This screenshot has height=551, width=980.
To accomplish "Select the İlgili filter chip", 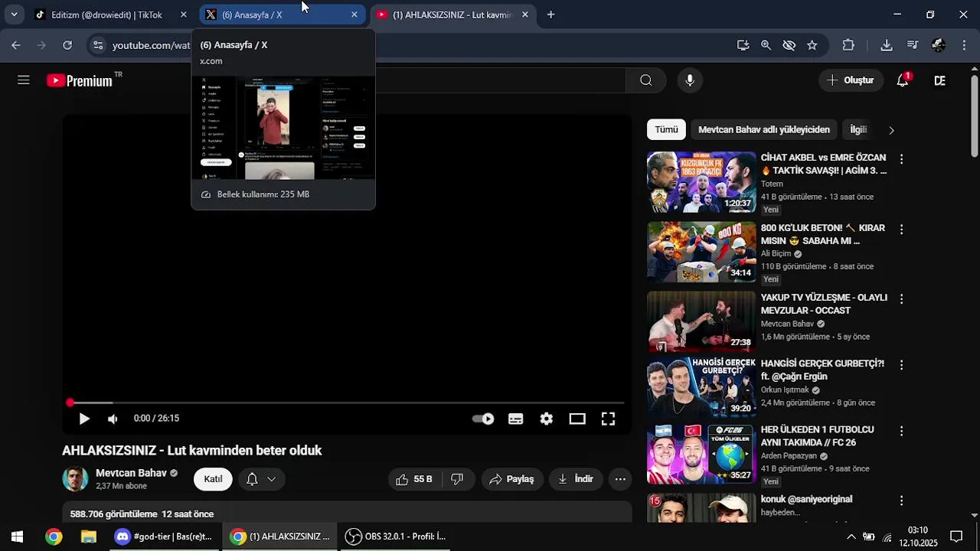I will pos(858,129).
